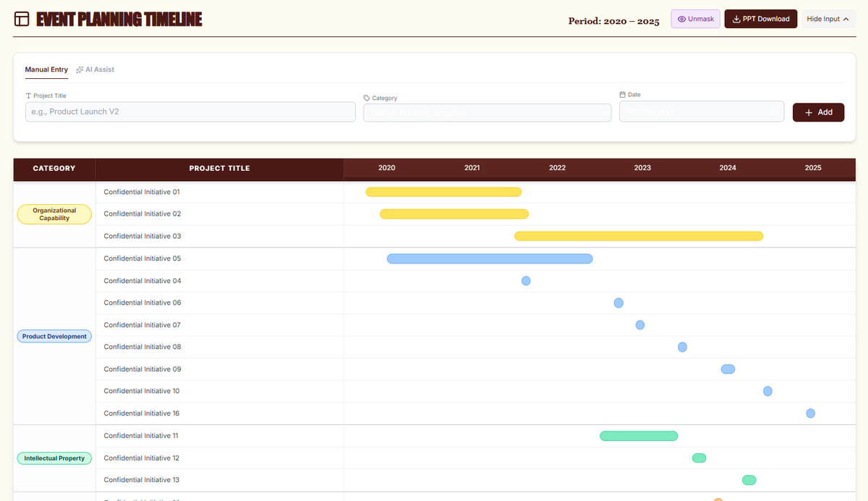
Task: Select the 2021 year header
Action: pyautogui.click(x=472, y=168)
